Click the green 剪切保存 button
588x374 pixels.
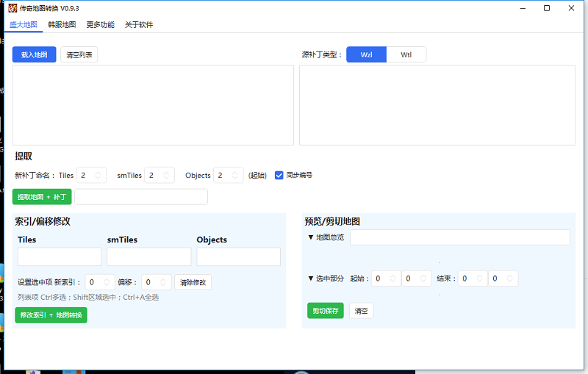tap(326, 311)
